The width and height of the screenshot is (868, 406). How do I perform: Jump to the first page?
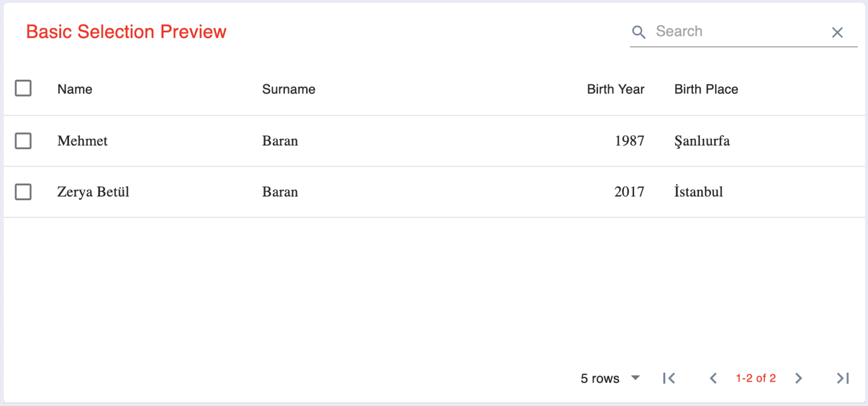[670, 378]
